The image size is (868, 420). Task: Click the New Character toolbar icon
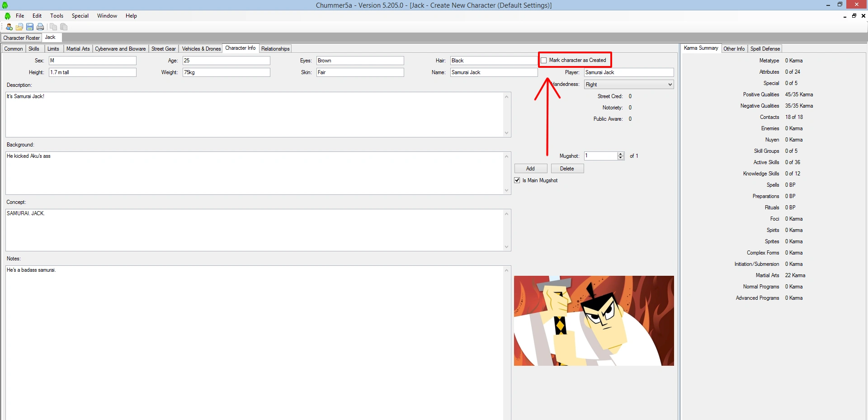pyautogui.click(x=9, y=27)
